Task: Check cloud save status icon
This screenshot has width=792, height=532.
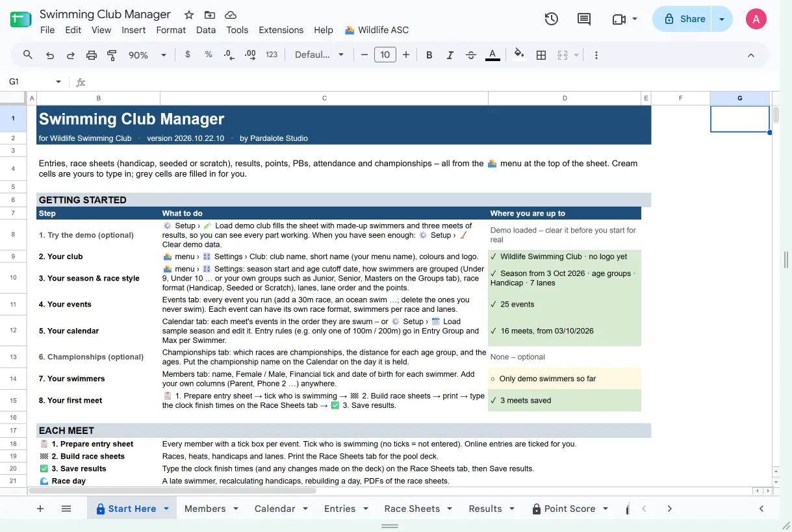Action: pos(230,15)
